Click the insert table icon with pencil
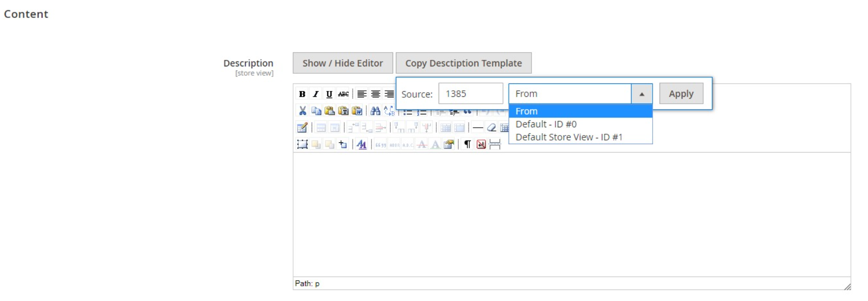868x301 pixels. (x=302, y=128)
